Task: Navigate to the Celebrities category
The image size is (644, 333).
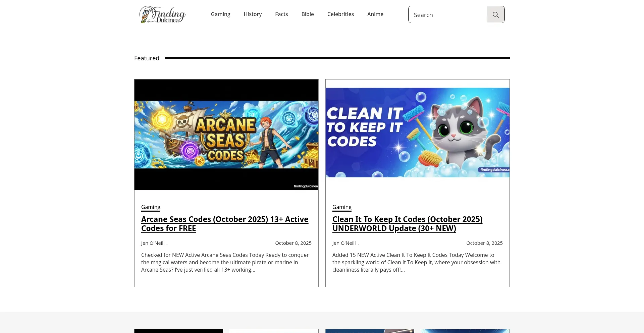Action: point(340,14)
